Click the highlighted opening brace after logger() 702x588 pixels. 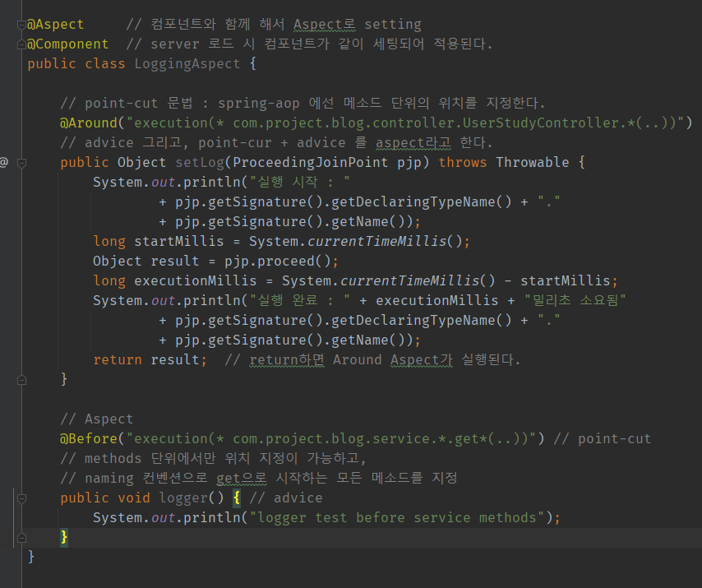click(237, 498)
